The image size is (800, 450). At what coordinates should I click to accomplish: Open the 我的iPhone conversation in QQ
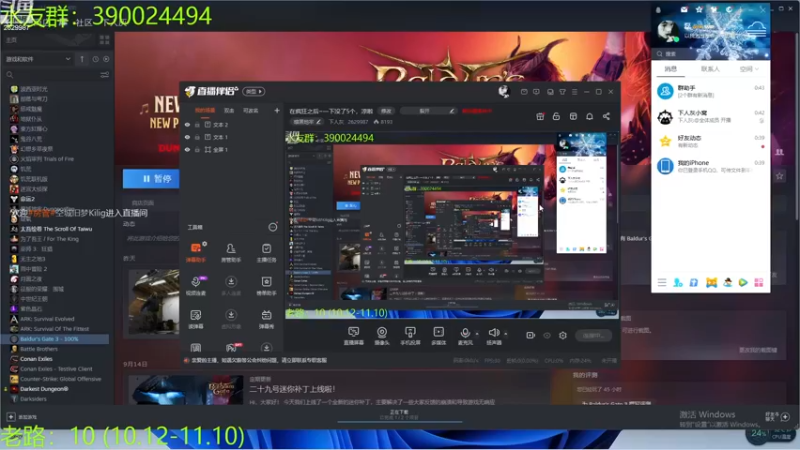coord(711,166)
